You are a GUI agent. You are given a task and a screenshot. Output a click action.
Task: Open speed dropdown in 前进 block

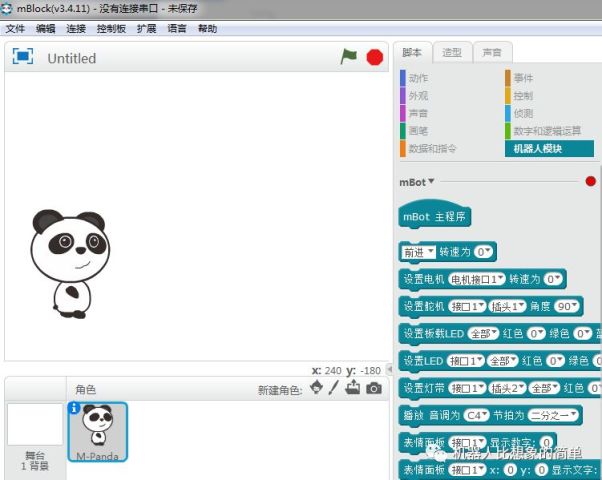(483, 252)
